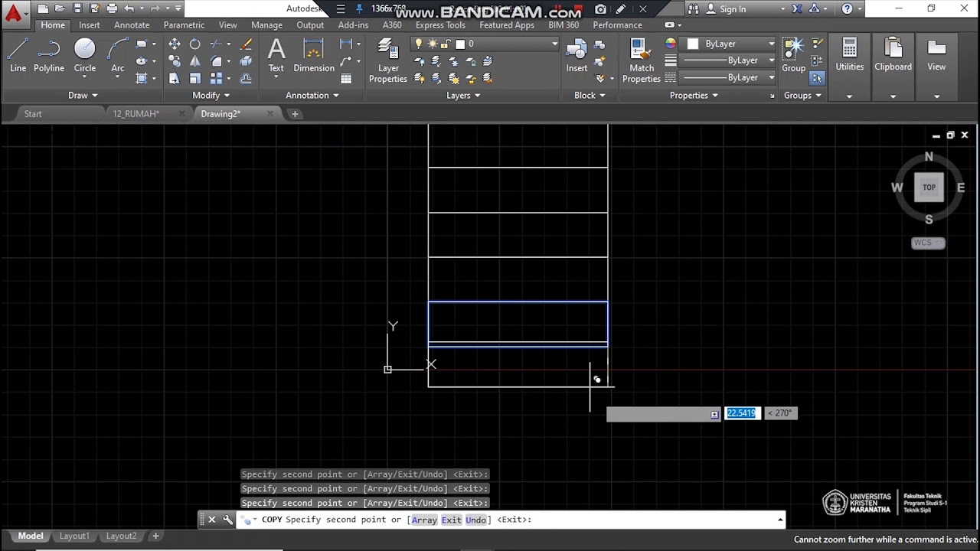Screen dimensions: 980x551
Task: Click the ViewCube TOP face
Action: click(929, 187)
